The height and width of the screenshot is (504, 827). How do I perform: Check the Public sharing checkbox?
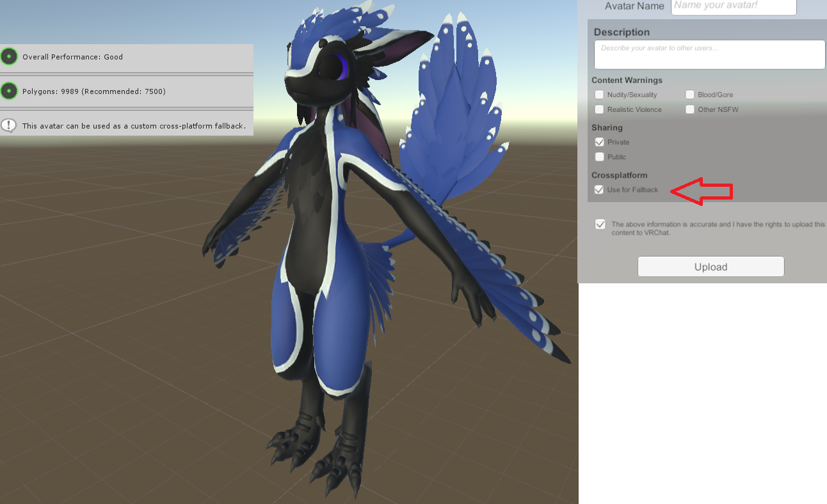[599, 157]
